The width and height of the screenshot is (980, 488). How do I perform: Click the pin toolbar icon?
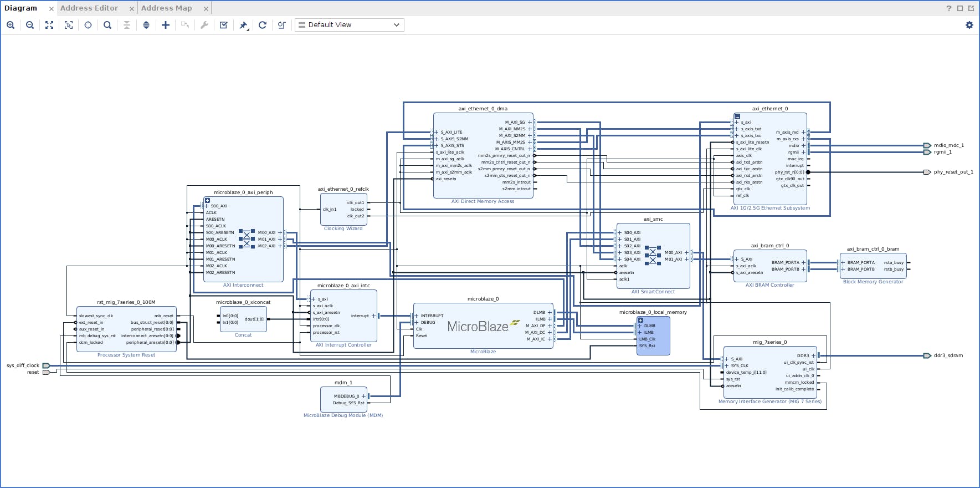pos(243,25)
